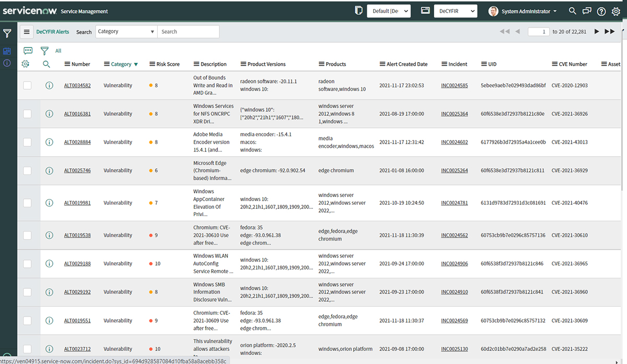
Task: Show the activity stream for the list
Action: pos(28,51)
